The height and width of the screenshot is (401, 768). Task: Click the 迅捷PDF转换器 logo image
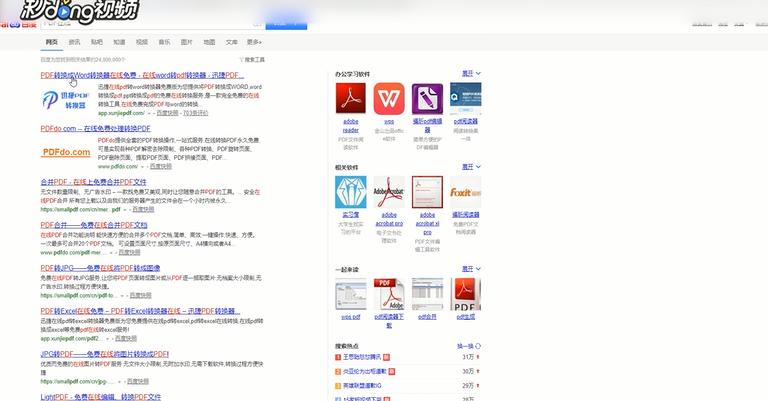tap(66, 100)
